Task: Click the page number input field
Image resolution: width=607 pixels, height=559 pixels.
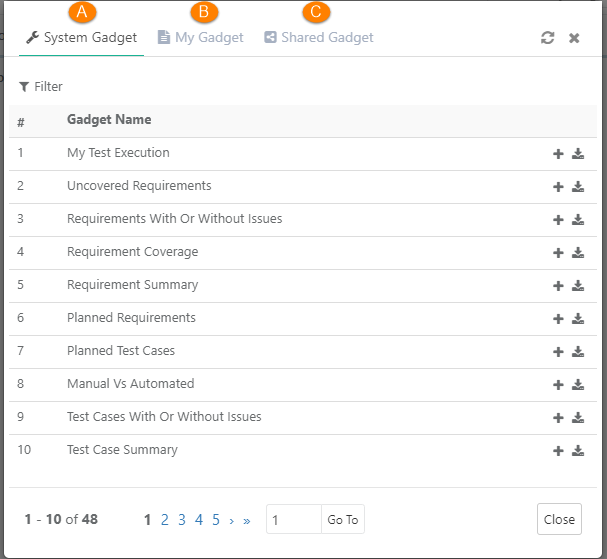Action: [x=293, y=520]
